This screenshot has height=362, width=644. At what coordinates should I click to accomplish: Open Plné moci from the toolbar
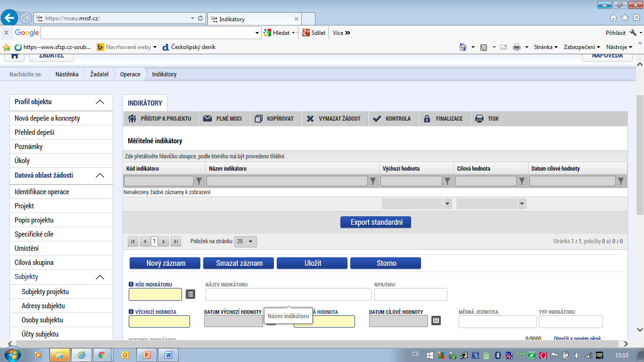tap(223, 119)
